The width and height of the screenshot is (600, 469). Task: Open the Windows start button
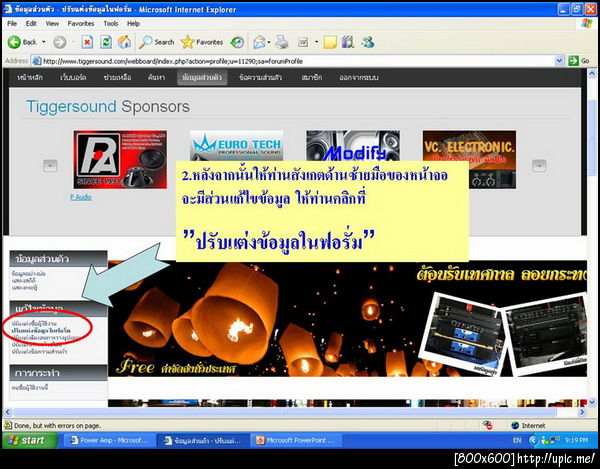point(29,440)
